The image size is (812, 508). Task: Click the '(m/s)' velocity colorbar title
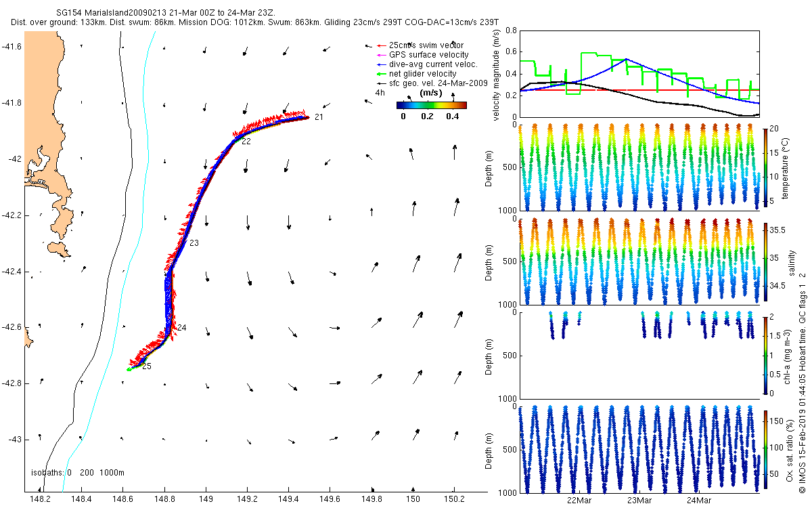pos(432,93)
